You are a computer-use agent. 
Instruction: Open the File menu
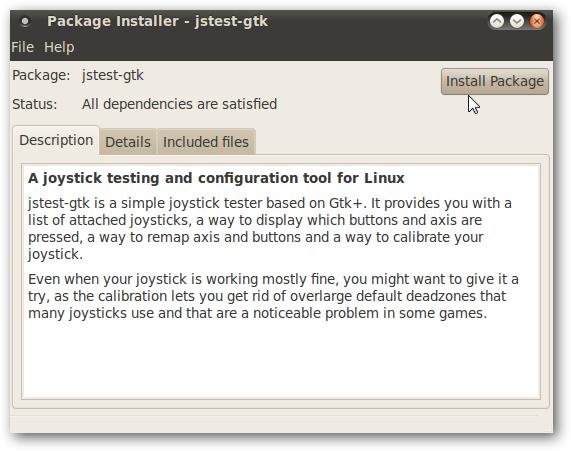tap(23, 47)
